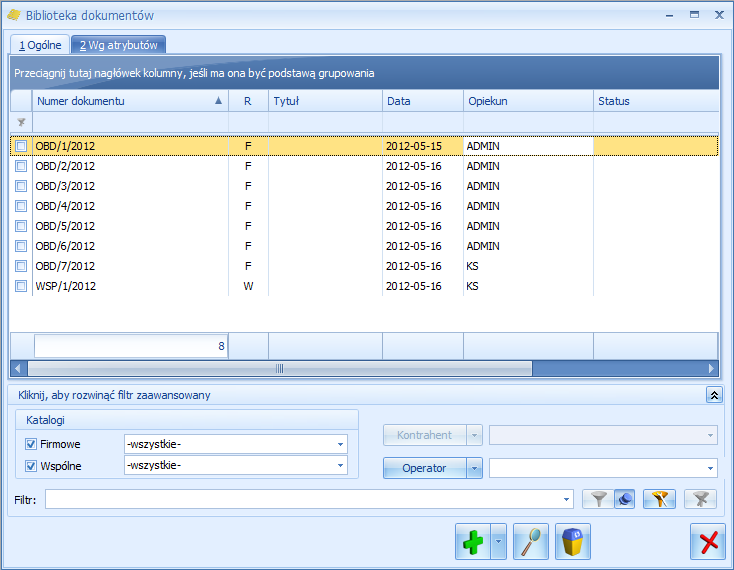Screen dimensions: 734x570
Task: Tick checkbox for OBD/7/2012
Action: pyautogui.click(x=21, y=266)
